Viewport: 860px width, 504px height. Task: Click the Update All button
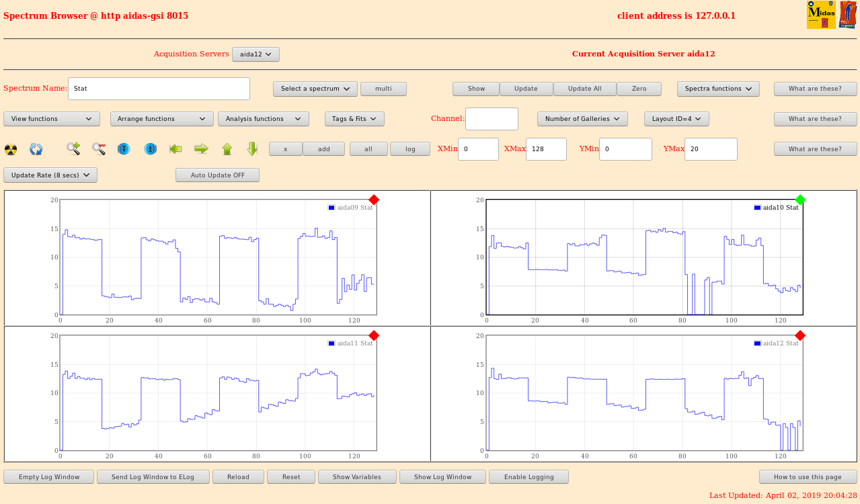(584, 89)
